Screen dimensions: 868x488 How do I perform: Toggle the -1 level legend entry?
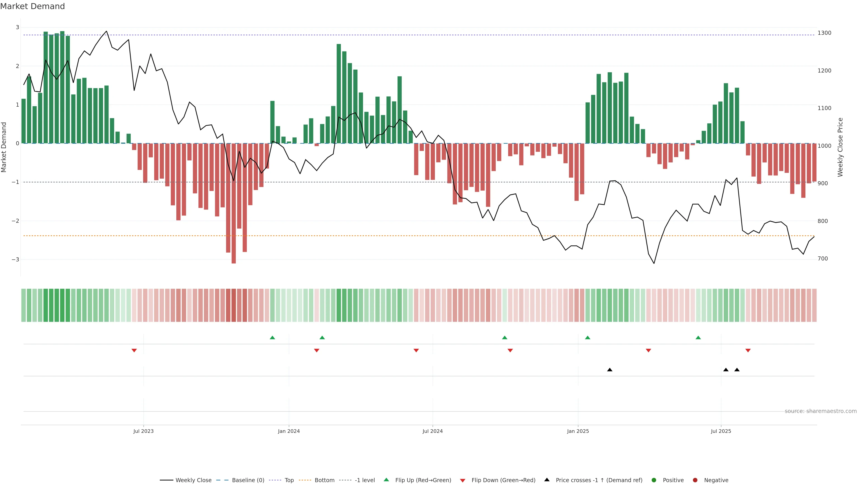365,480
